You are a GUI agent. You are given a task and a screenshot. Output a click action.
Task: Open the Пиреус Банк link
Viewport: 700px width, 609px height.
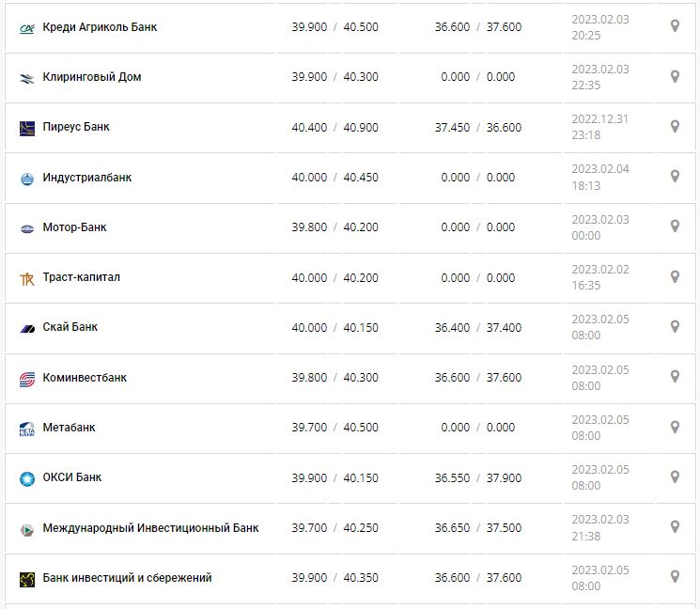pos(76,127)
